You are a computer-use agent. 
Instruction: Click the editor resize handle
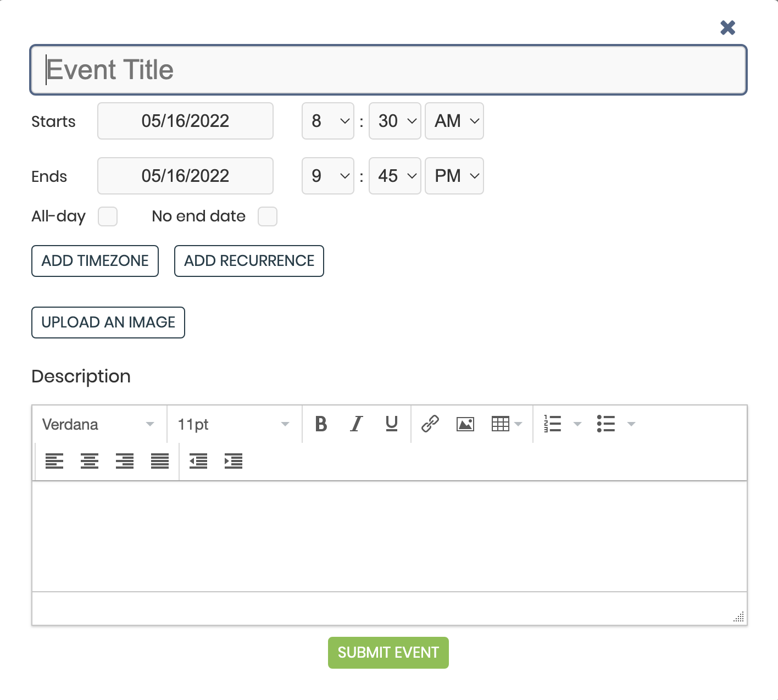click(x=738, y=616)
